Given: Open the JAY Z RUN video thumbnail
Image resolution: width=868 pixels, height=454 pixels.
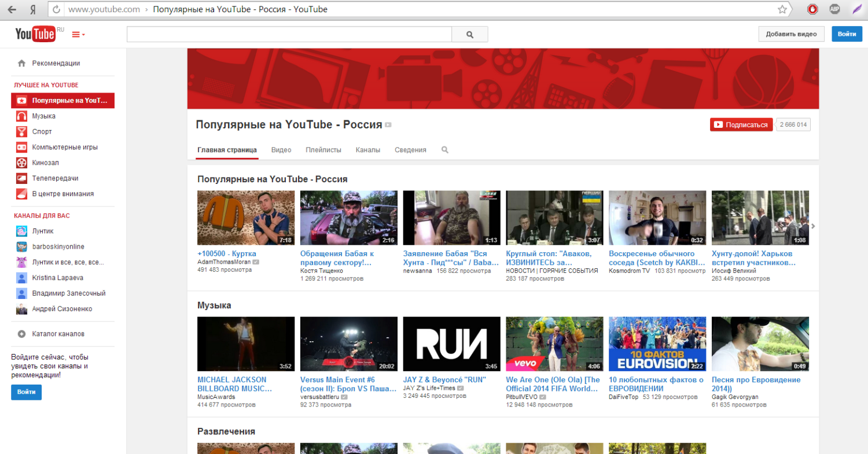Looking at the screenshot, I should pyautogui.click(x=451, y=344).
